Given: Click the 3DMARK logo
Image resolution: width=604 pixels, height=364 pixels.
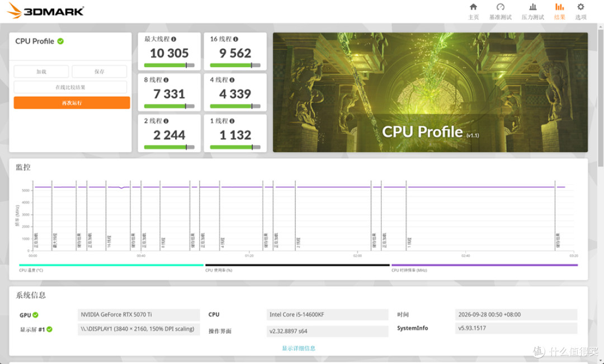Looking at the screenshot, I should pyautogui.click(x=45, y=11).
